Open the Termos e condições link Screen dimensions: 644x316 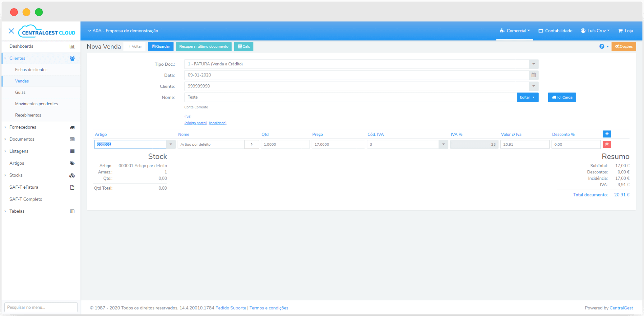coord(269,308)
